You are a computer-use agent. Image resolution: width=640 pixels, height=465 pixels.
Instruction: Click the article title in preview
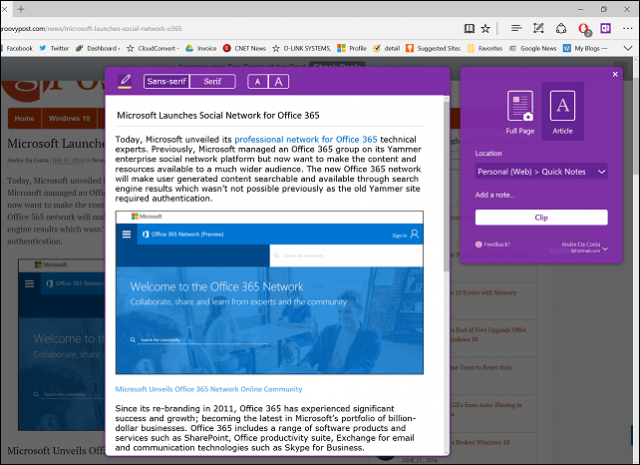(x=218, y=116)
